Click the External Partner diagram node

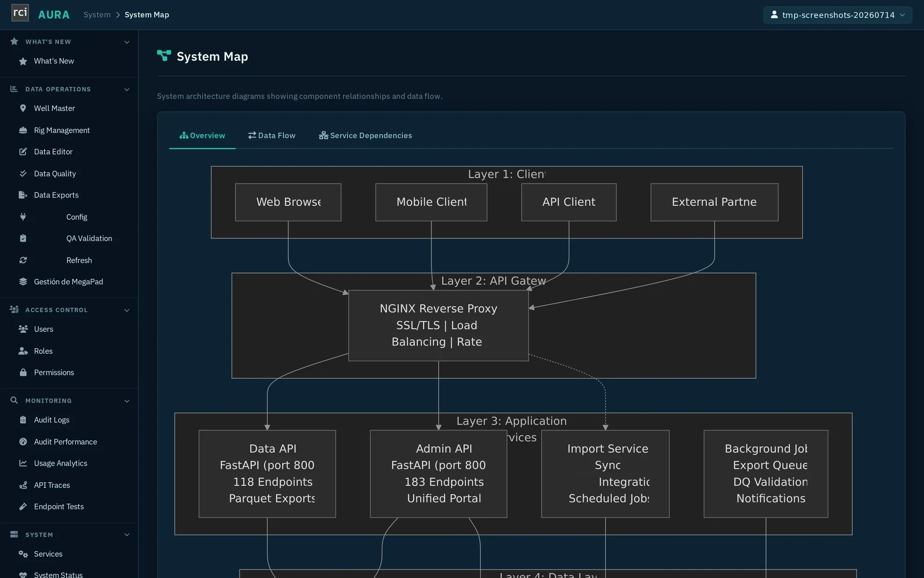tap(714, 202)
